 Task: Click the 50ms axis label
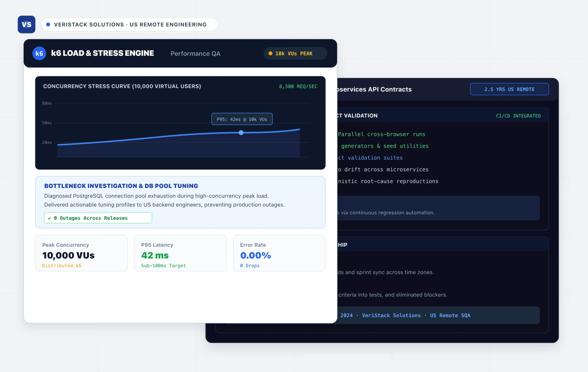coord(47,123)
